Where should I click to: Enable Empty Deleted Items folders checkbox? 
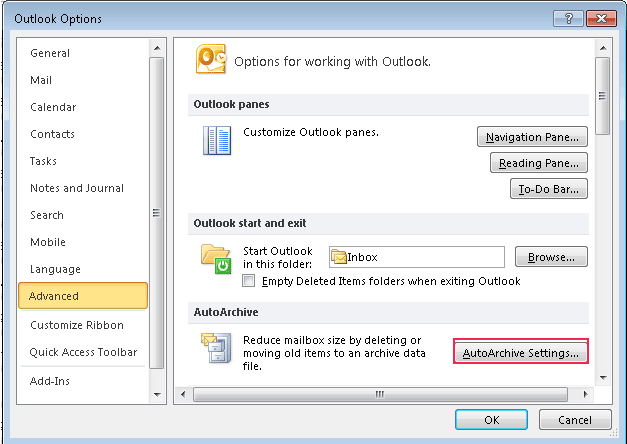(248, 281)
